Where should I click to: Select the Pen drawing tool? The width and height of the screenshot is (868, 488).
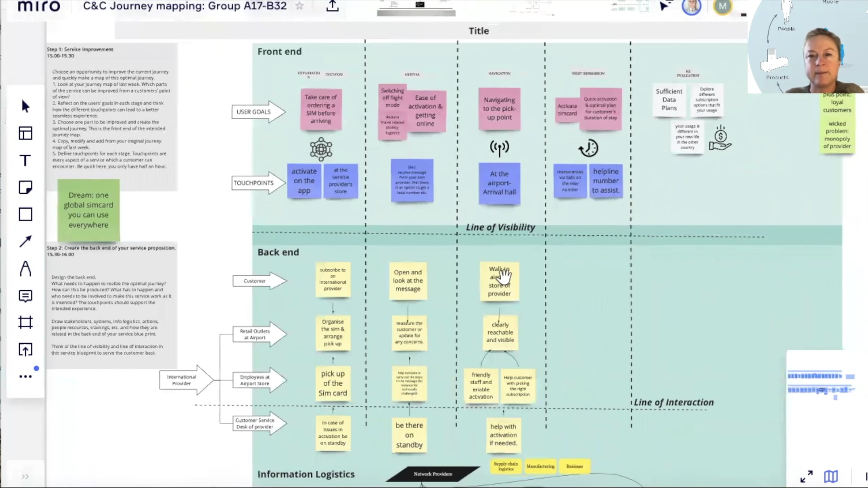pyautogui.click(x=25, y=269)
